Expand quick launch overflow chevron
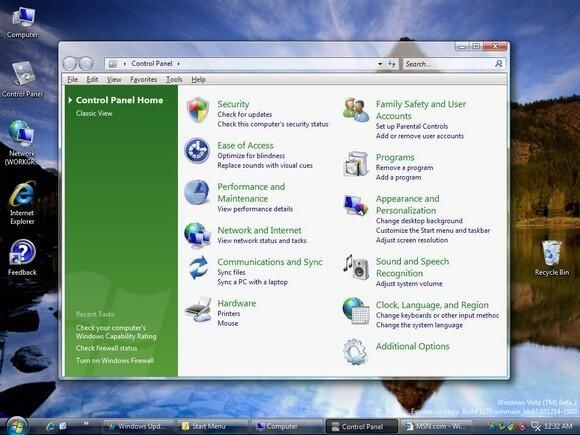This screenshot has height=435, width=580. (x=86, y=423)
